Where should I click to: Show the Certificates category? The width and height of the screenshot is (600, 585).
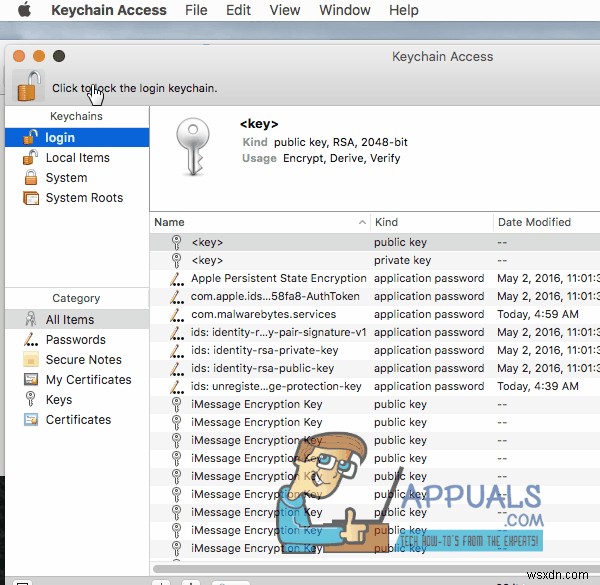point(77,420)
